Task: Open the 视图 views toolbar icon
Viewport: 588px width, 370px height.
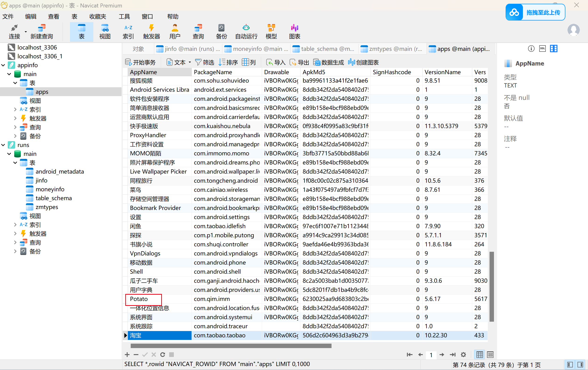Action: [x=105, y=31]
